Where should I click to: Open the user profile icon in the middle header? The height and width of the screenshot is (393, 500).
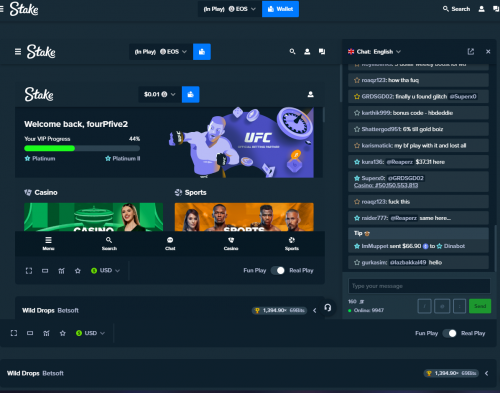307,52
